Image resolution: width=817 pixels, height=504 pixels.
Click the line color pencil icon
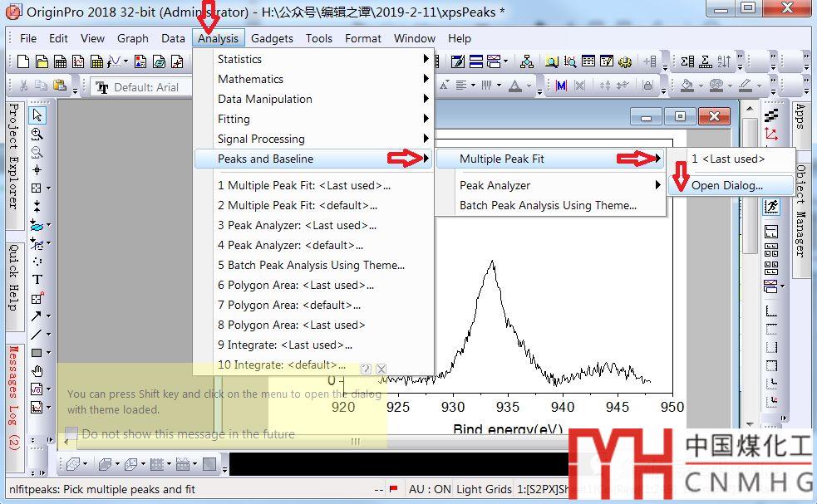pyautogui.click(x=746, y=86)
